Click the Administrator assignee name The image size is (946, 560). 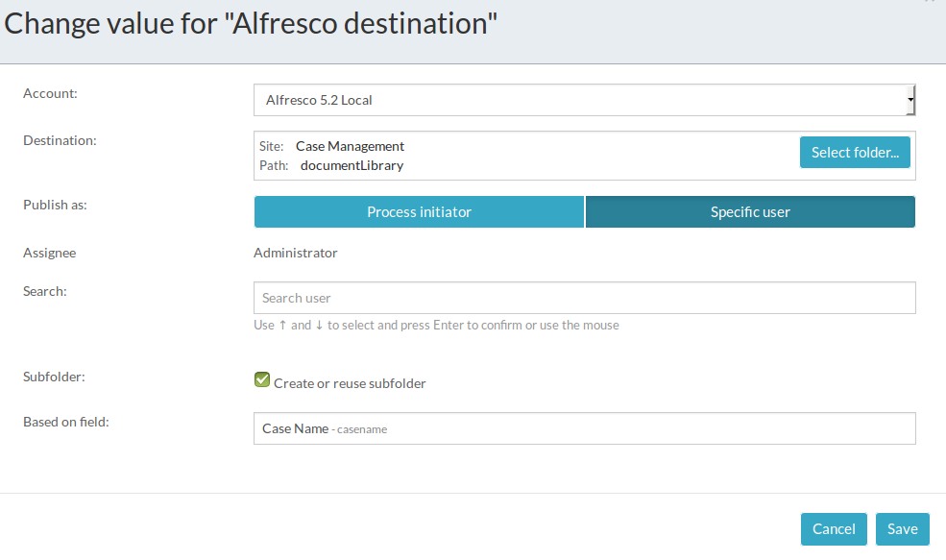[296, 253]
